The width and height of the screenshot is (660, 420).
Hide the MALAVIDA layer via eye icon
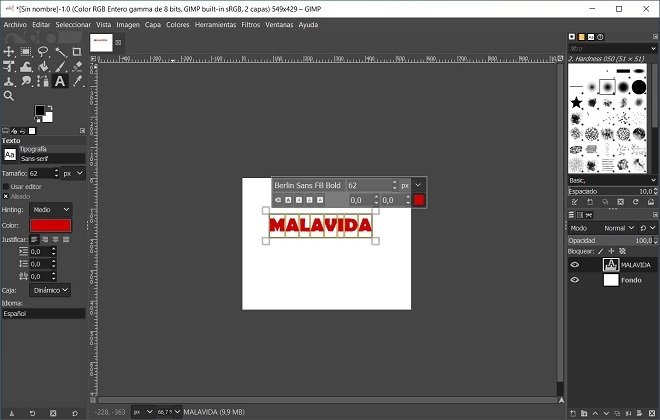(x=575, y=265)
